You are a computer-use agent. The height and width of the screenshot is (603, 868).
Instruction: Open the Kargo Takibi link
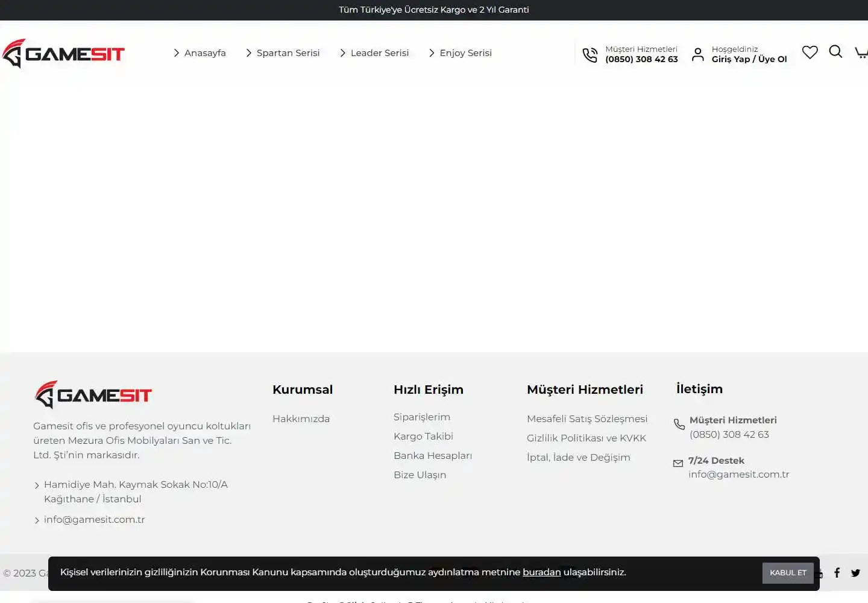pos(423,436)
